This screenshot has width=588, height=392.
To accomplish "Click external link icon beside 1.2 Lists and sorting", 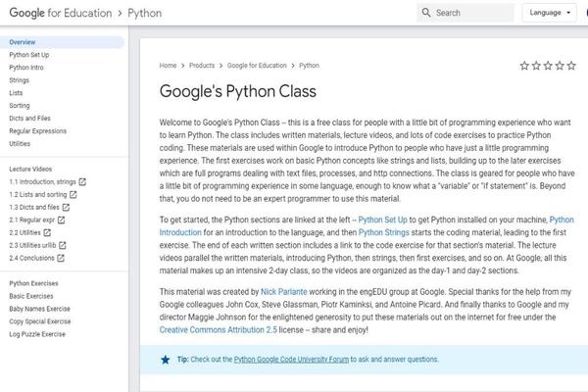I will [x=74, y=194].
